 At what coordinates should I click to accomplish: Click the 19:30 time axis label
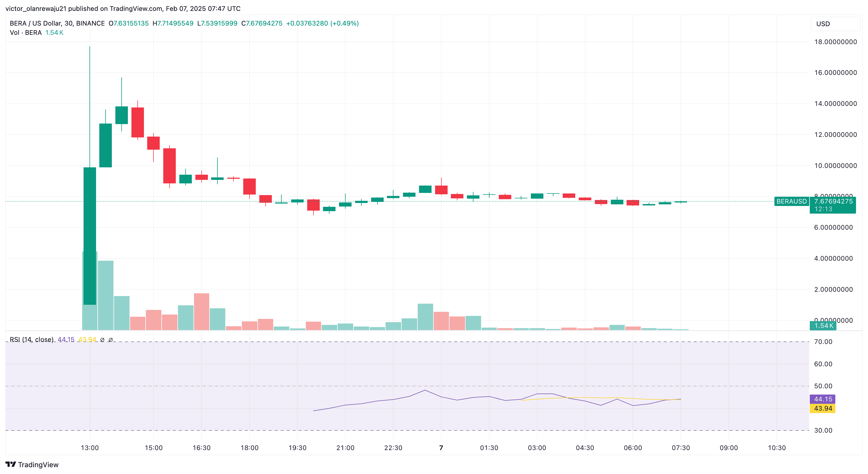coord(297,448)
